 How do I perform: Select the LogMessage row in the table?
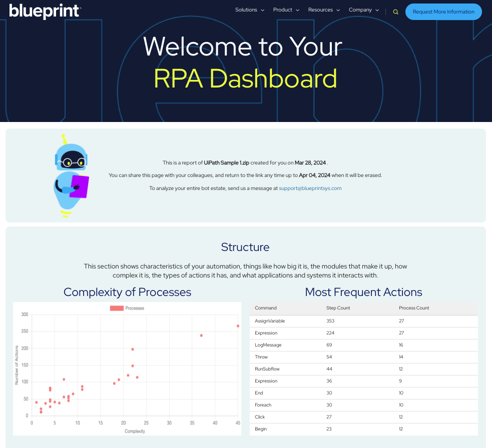click(364, 344)
